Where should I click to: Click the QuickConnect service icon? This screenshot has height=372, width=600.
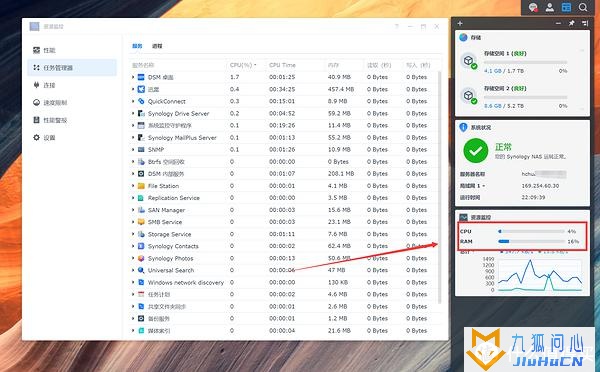(x=141, y=101)
